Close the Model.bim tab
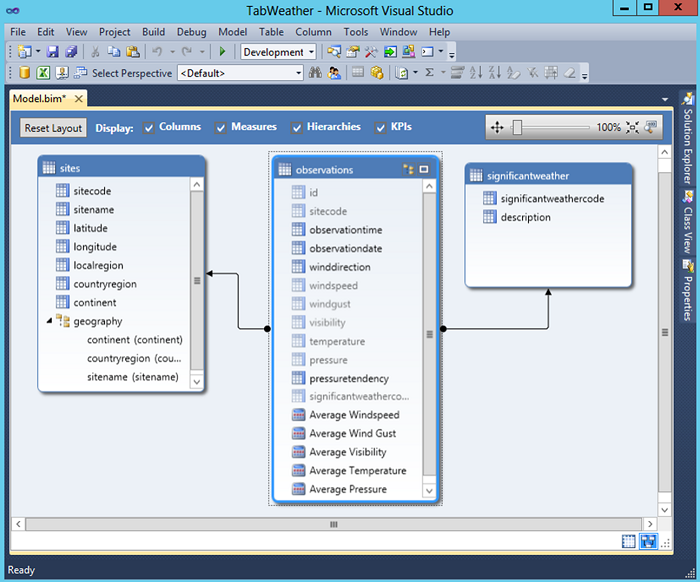 (x=78, y=99)
